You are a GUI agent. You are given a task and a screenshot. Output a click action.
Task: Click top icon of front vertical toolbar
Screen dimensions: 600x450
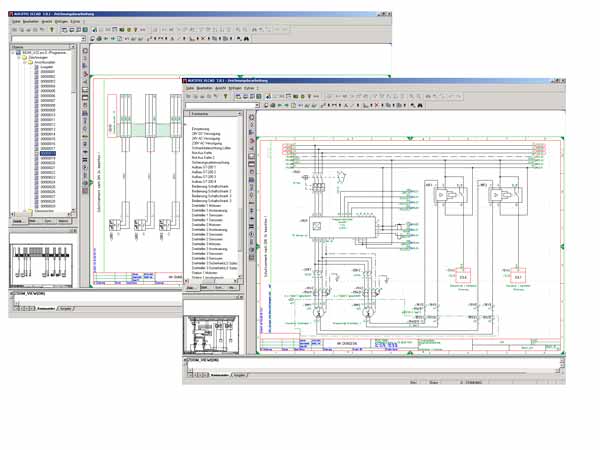tap(251, 117)
